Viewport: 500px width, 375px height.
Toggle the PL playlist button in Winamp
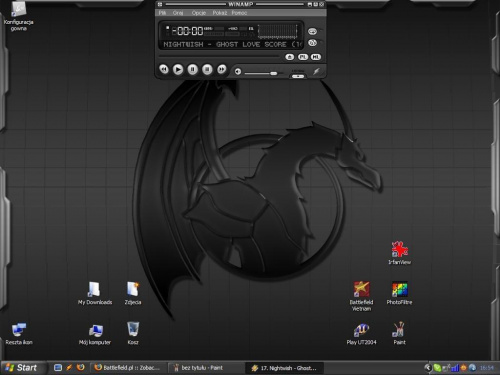point(303,57)
